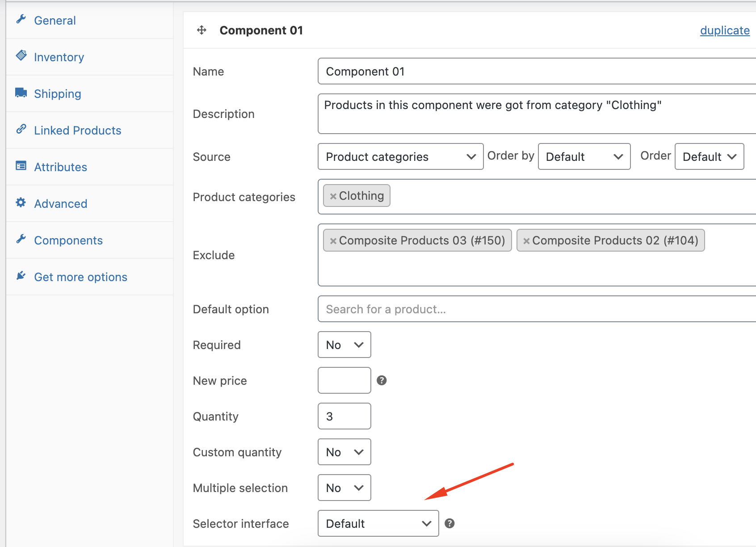Remove the Clothing category tag
Screen dimensions: 756x547
(333, 196)
